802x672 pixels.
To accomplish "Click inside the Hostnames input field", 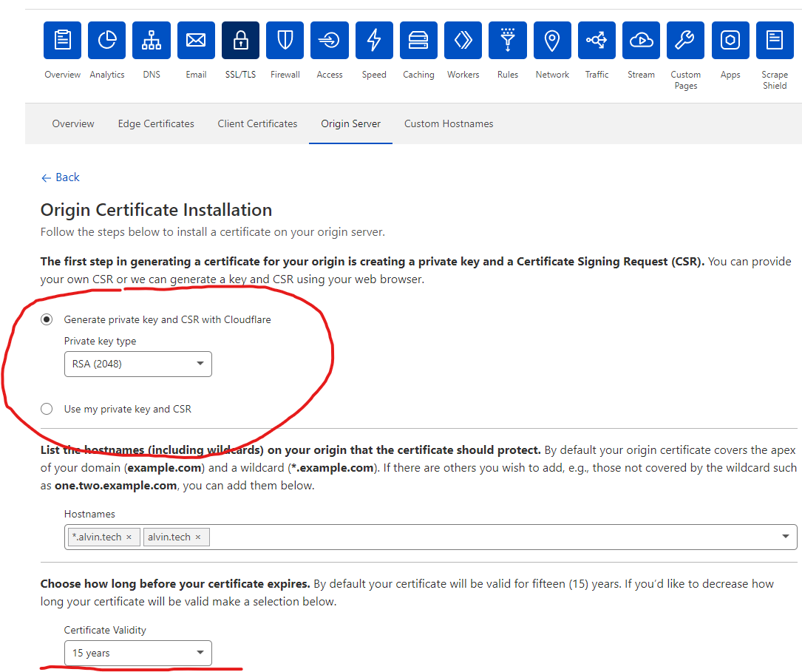I will coord(431,537).
